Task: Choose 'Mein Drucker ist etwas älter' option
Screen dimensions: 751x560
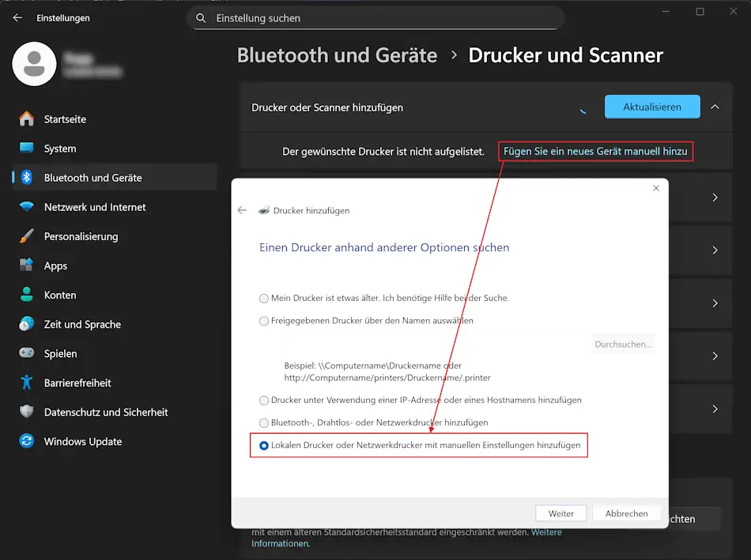Action: pos(264,299)
